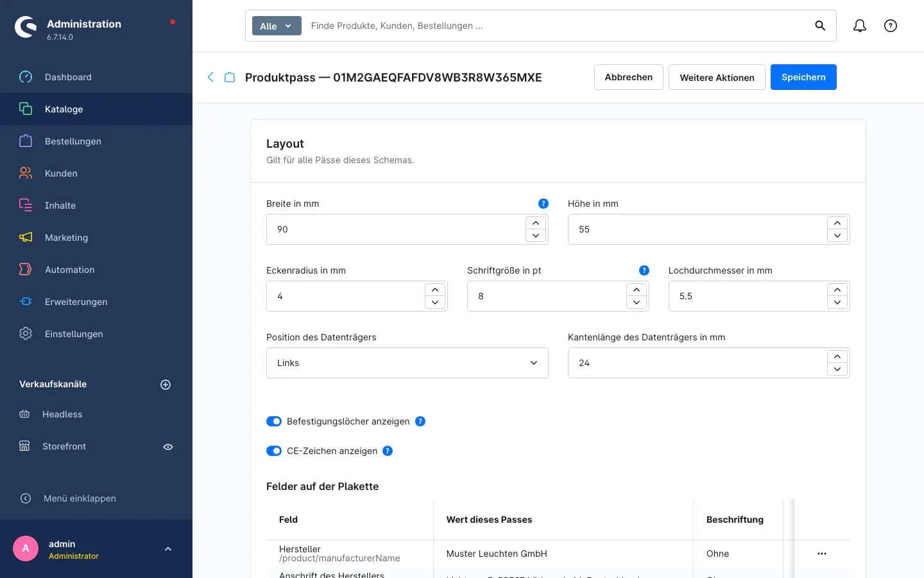
Task: Open the Shopware logo in sidebar header
Action: tap(26, 27)
